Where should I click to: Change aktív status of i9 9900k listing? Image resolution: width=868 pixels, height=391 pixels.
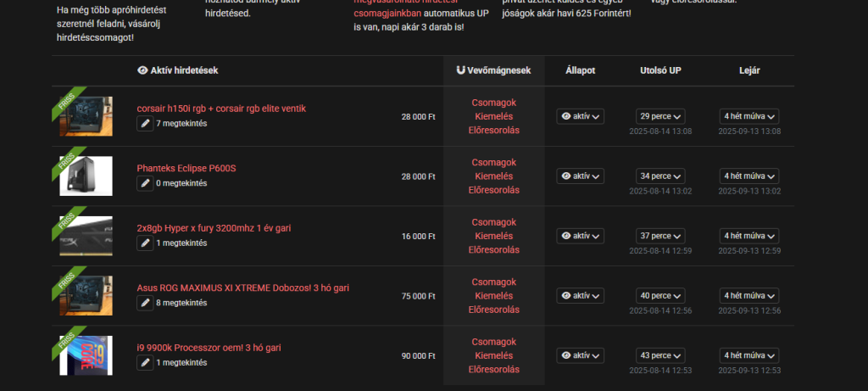[x=581, y=355]
